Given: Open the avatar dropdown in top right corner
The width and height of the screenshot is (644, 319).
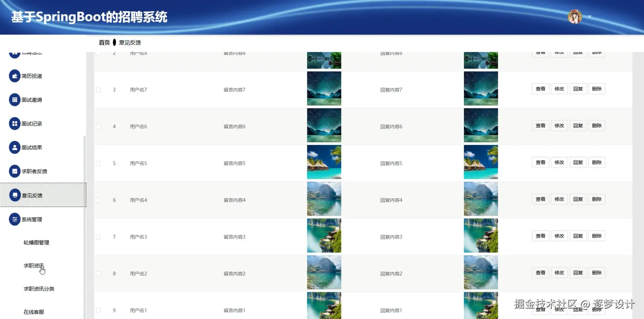Looking at the screenshot, I should pos(575,17).
